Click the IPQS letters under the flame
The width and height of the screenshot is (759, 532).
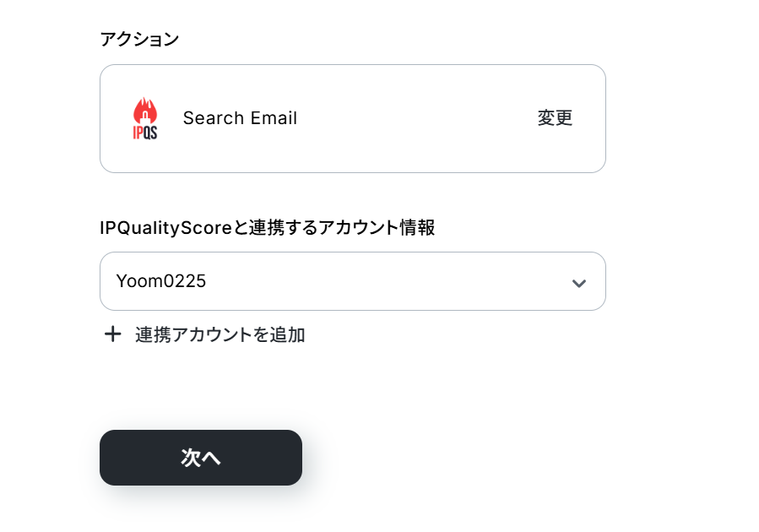[x=145, y=133]
